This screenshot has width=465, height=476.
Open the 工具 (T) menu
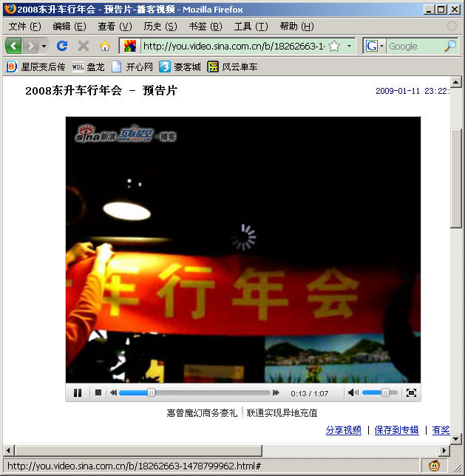coord(251,27)
